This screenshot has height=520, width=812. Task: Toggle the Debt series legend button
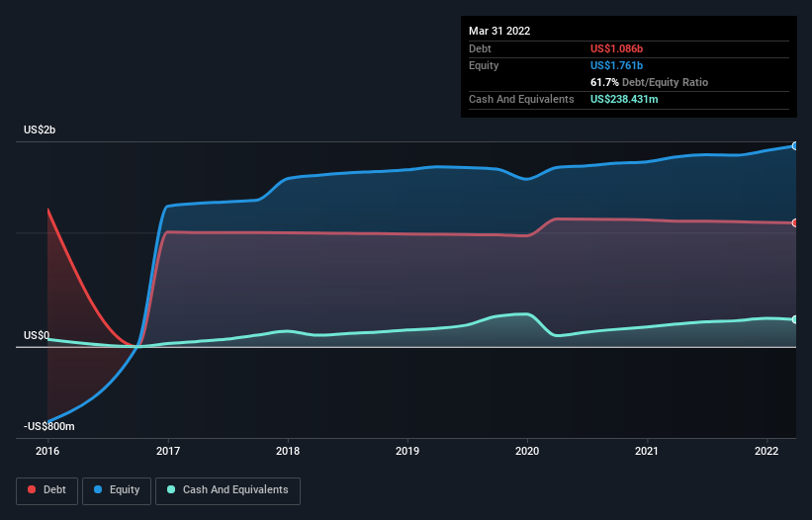pos(47,490)
